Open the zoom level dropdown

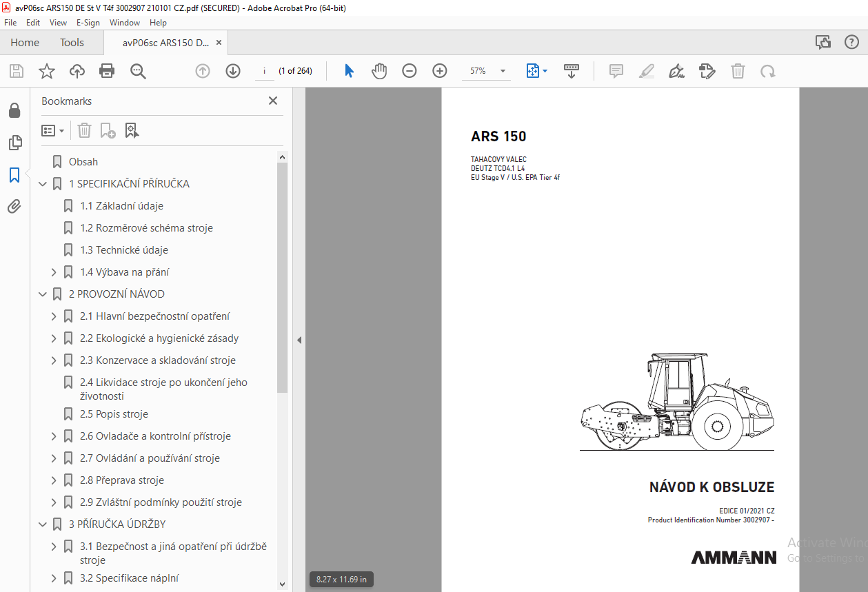[503, 71]
